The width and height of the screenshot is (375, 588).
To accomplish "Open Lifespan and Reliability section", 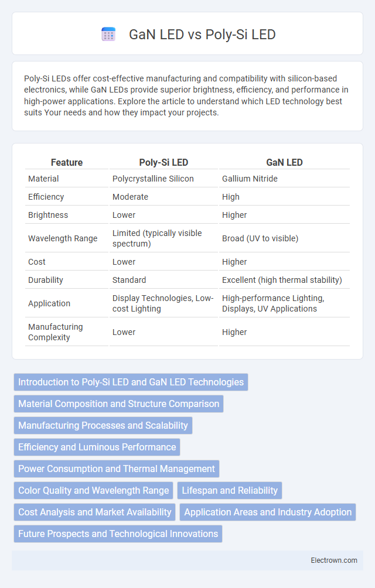I will 230,491.
